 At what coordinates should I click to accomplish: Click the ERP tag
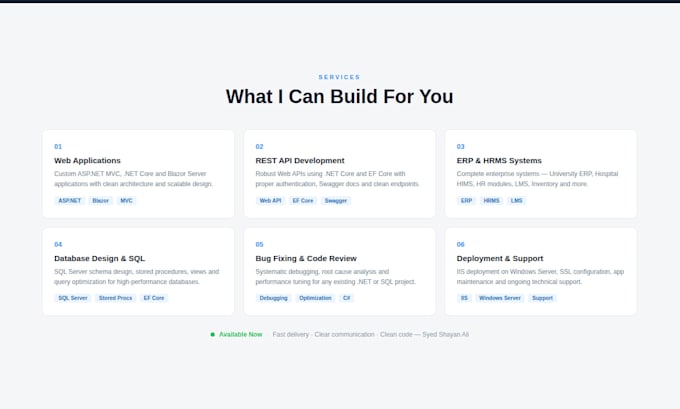(466, 200)
